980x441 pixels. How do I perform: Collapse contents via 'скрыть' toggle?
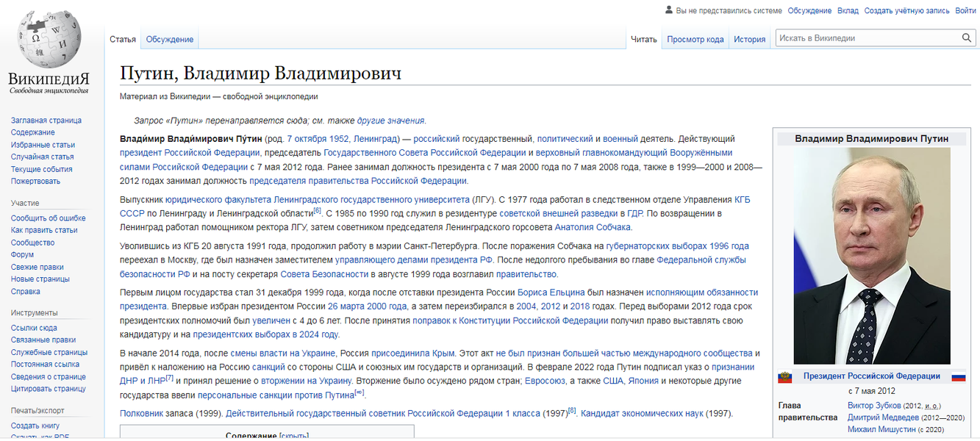[x=293, y=436]
